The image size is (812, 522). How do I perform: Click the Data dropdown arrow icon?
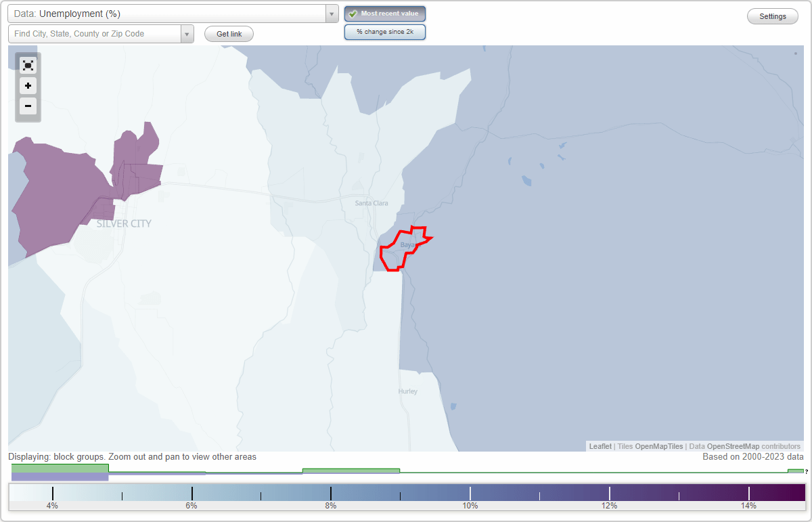[x=331, y=13]
